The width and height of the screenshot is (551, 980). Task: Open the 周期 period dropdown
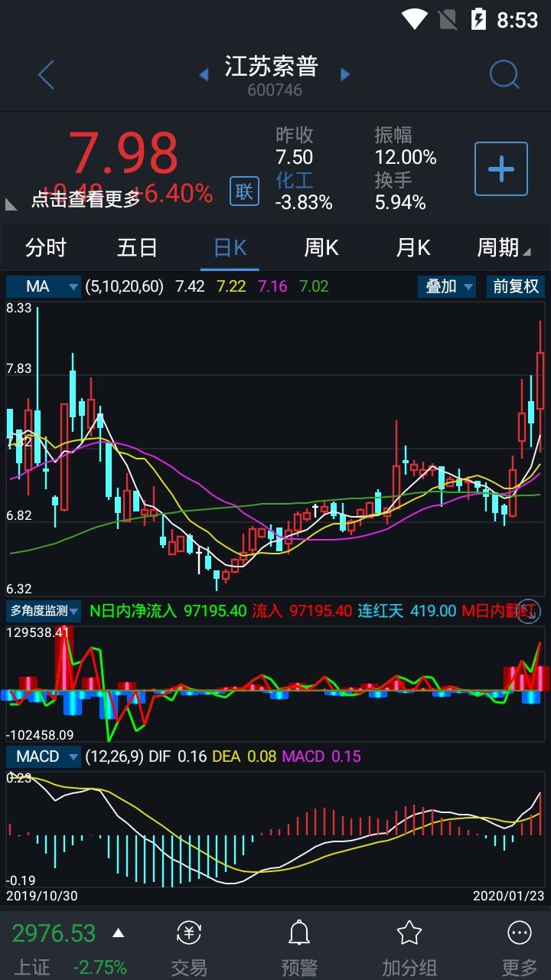504,247
